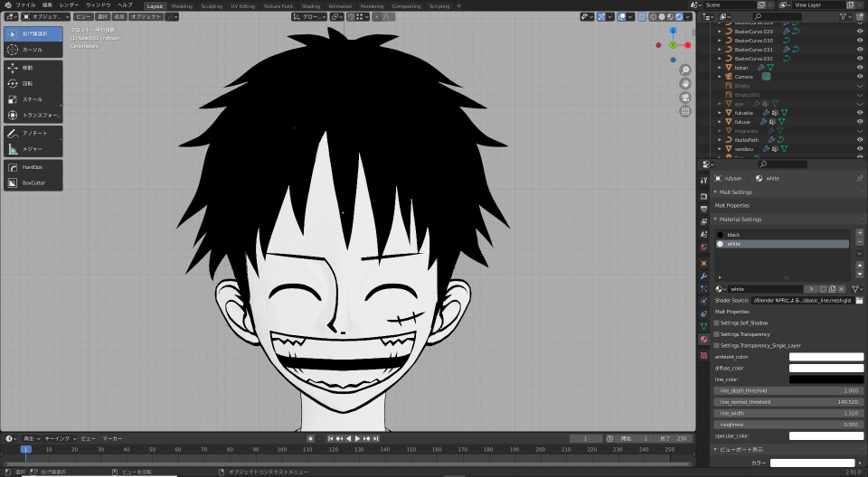Open the Particles properties tab
Viewport: 868px width, 477px height.
coord(703,288)
